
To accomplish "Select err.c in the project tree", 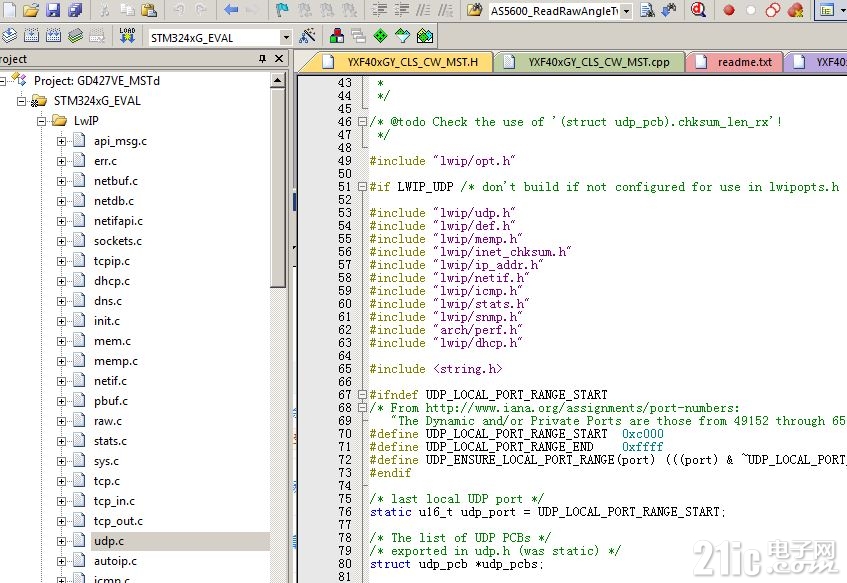I will tap(105, 161).
